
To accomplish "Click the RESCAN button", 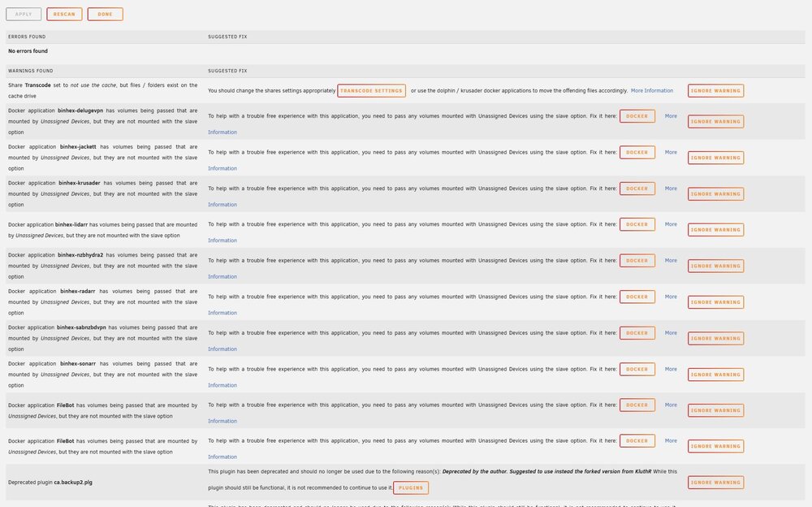I will click(64, 14).
